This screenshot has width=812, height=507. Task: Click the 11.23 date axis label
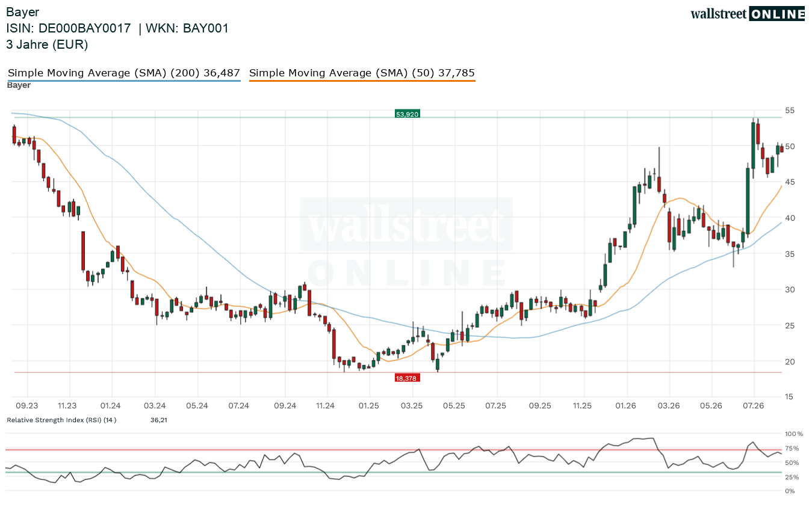click(x=67, y=405)
